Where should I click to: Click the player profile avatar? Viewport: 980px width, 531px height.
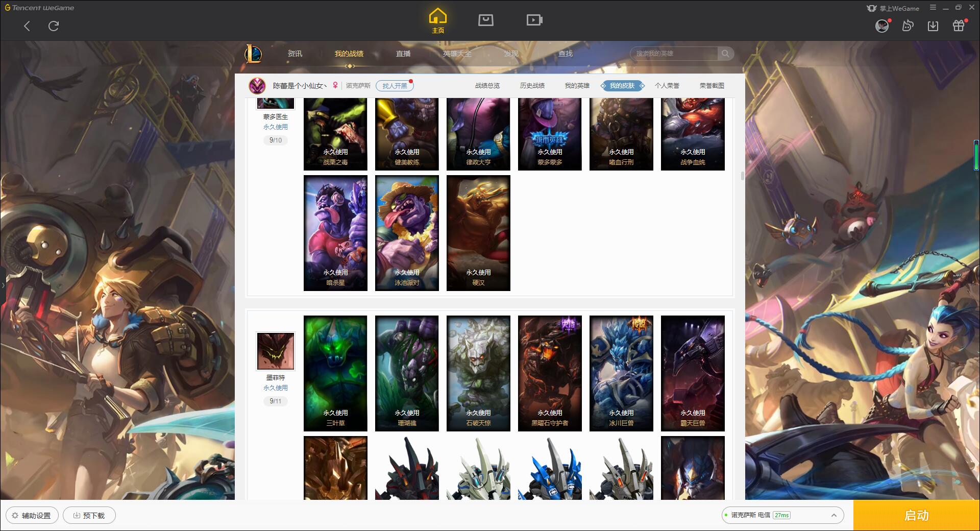257,86
